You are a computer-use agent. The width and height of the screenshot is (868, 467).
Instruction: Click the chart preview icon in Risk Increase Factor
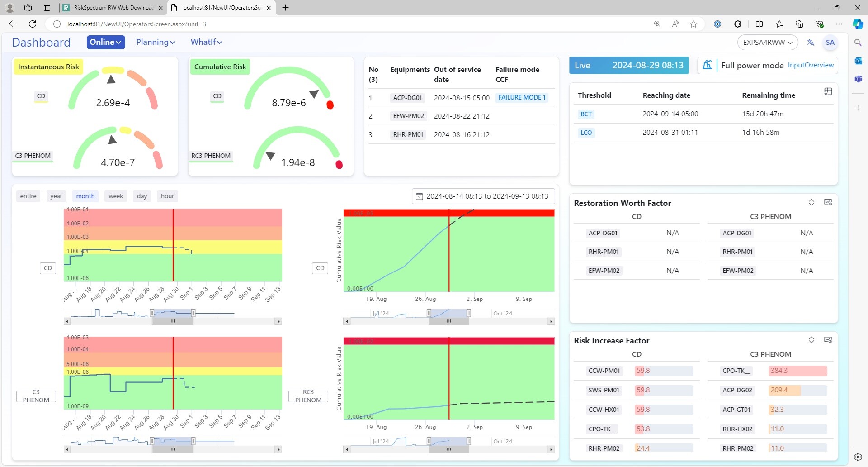828,340
